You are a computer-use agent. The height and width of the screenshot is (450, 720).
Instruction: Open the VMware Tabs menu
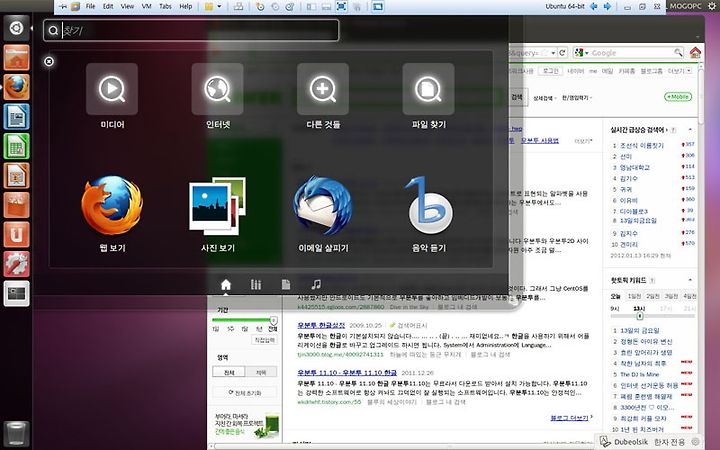(165, 6)
